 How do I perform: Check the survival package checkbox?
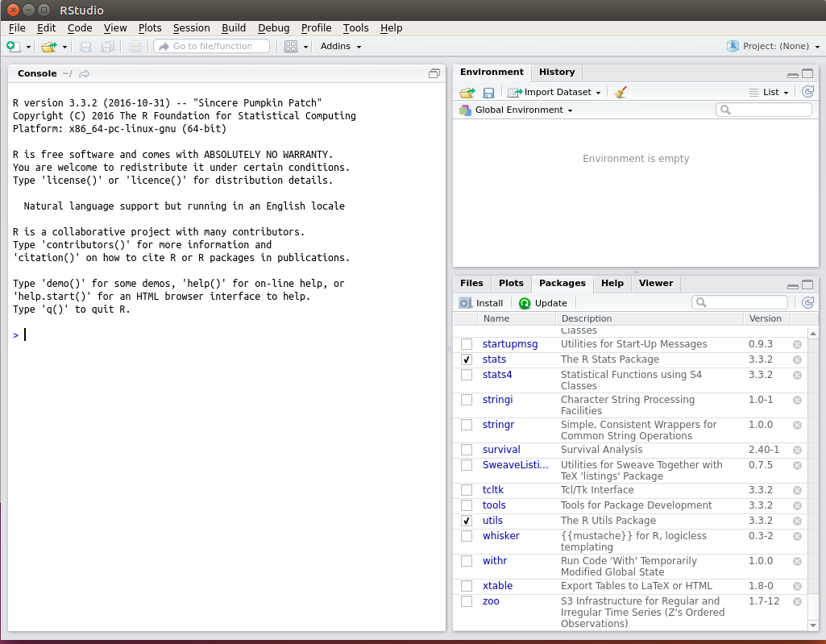click(x=467, y=450)
